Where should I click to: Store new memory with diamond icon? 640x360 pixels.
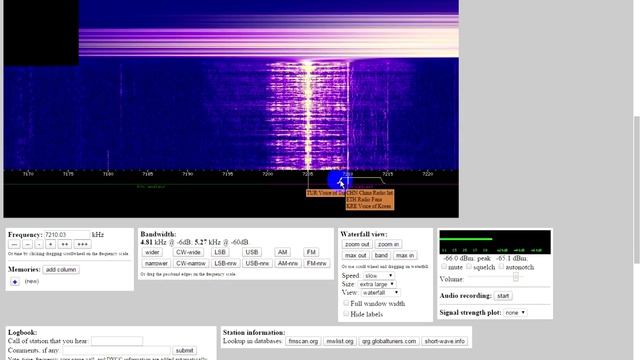(x=15, y=282)
